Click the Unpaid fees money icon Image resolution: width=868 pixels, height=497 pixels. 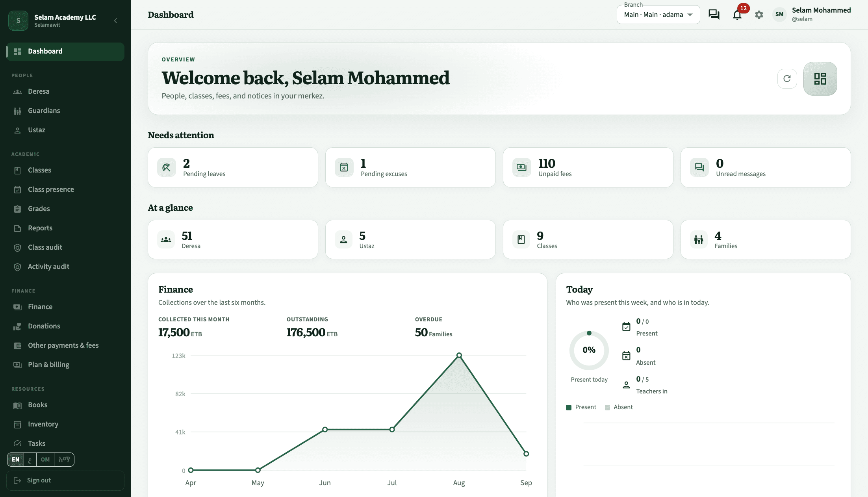point(521,167)
